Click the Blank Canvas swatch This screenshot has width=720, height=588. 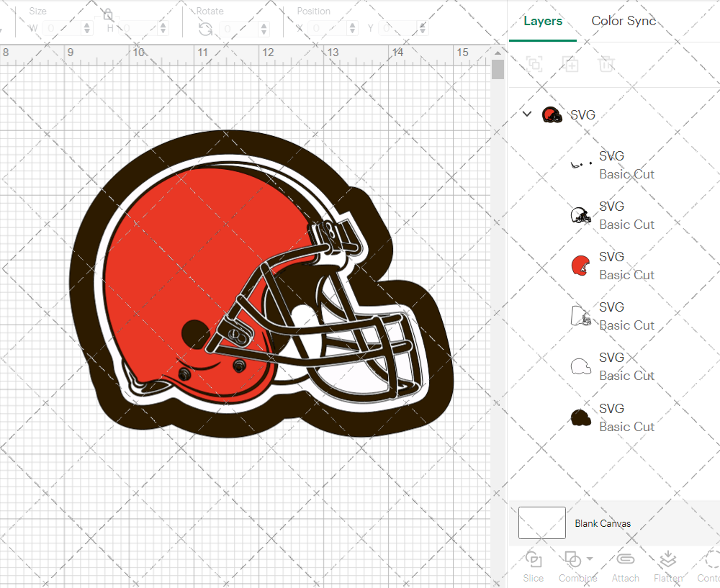(542, 523)
